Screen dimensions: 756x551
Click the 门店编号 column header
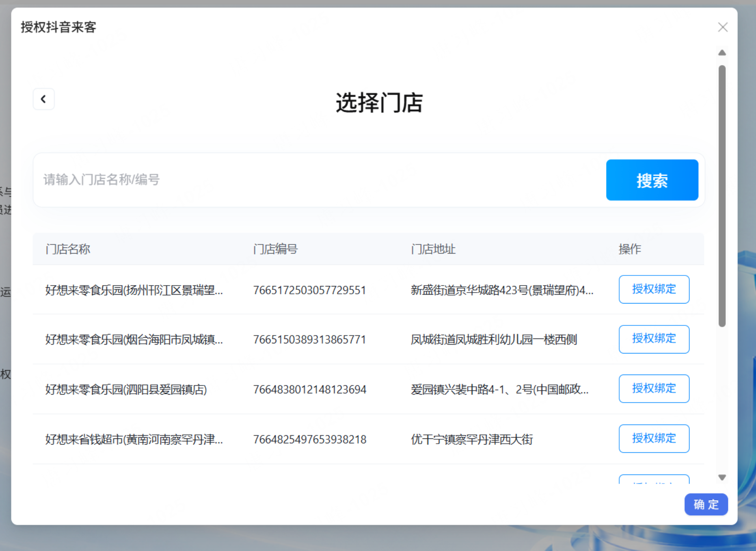275,249
